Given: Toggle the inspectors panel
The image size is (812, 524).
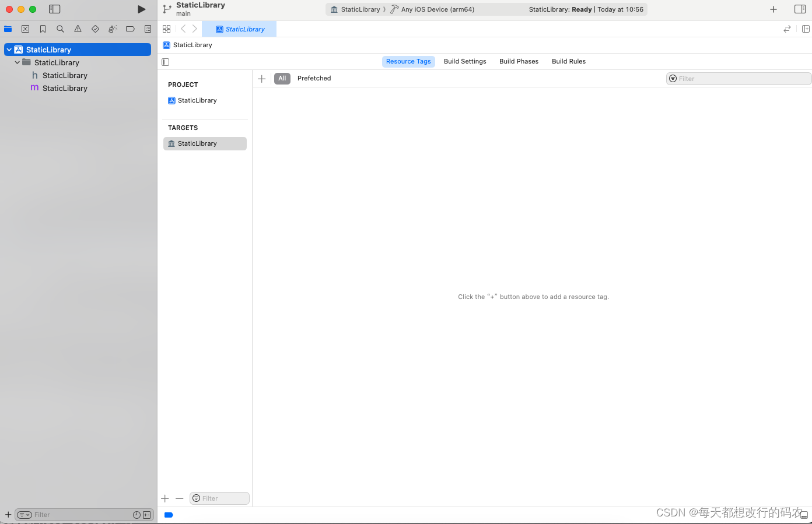Looking at the screenshot, I should pos(800,9).
